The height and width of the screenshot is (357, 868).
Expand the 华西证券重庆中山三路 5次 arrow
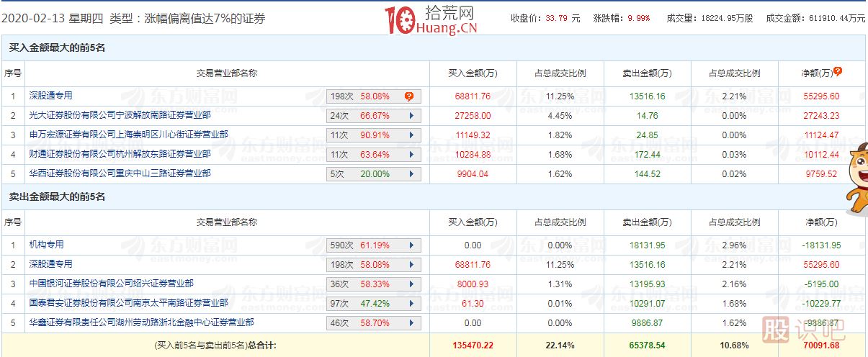point(411,174)
